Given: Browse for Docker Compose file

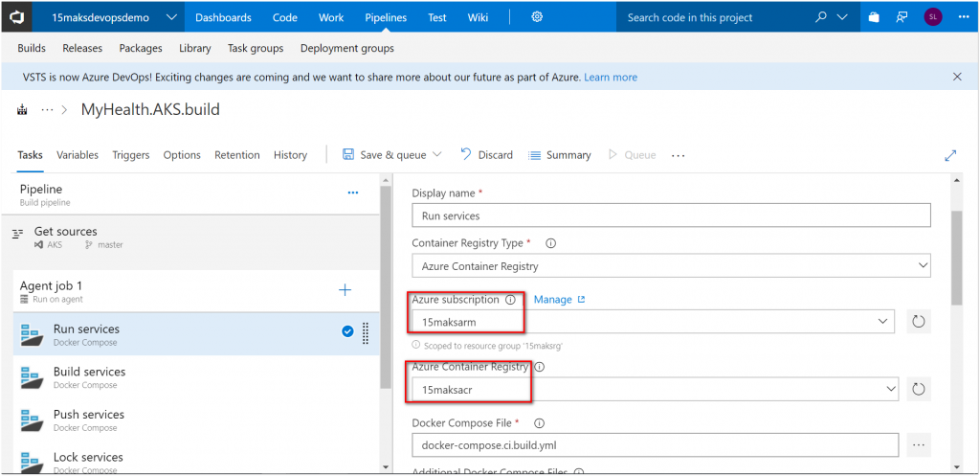Looking at the screenshot, I should [918, 445].
